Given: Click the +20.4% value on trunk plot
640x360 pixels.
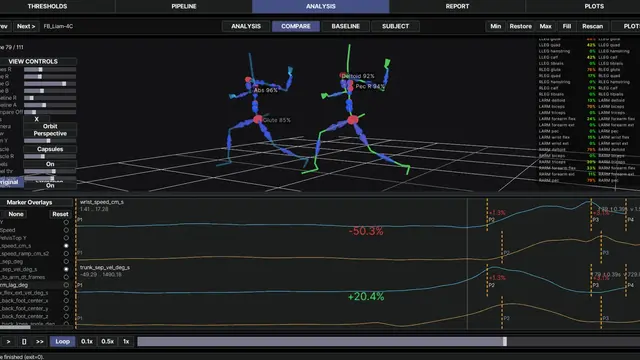Looking at the screenshot, I should click(366, 297).
